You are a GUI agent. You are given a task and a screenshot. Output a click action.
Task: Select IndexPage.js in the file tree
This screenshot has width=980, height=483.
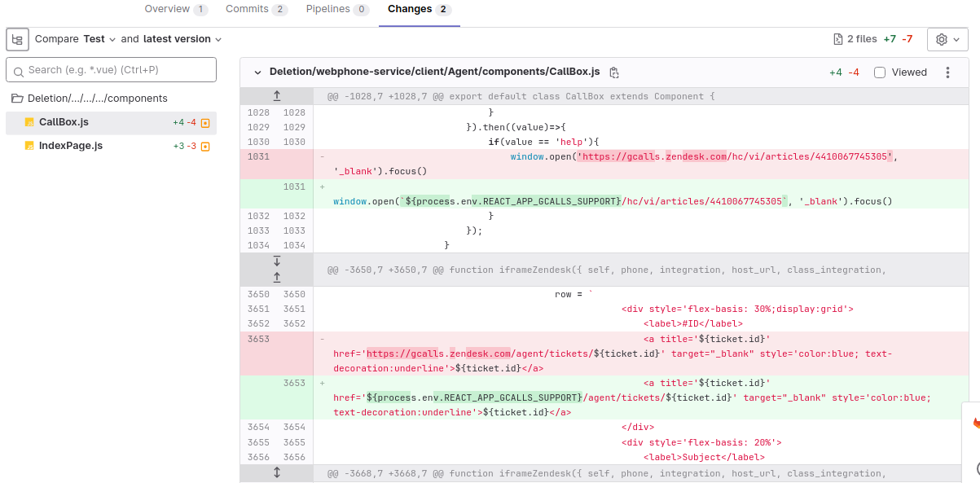point(70,146)
